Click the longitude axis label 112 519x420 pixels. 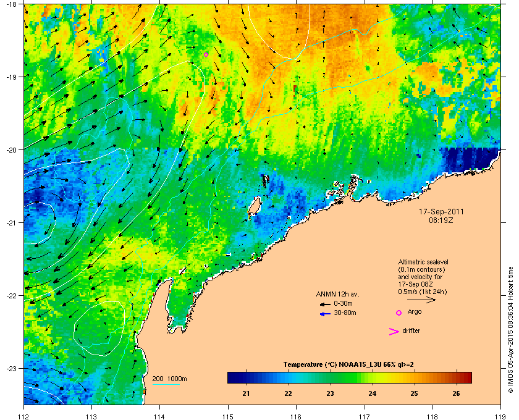[24, 416]
